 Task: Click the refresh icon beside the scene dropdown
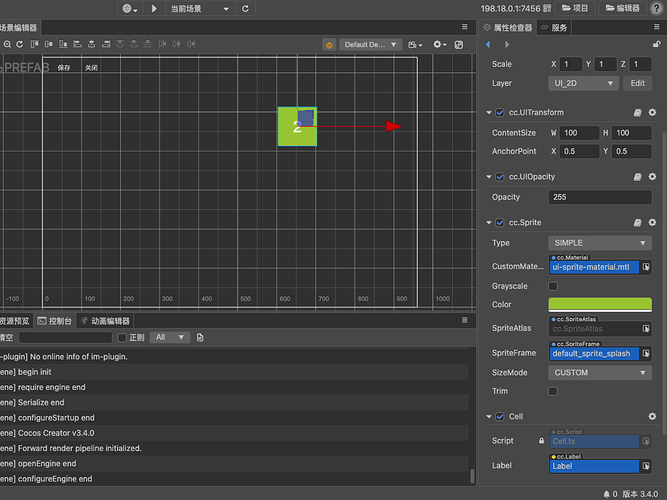point(247,8)
